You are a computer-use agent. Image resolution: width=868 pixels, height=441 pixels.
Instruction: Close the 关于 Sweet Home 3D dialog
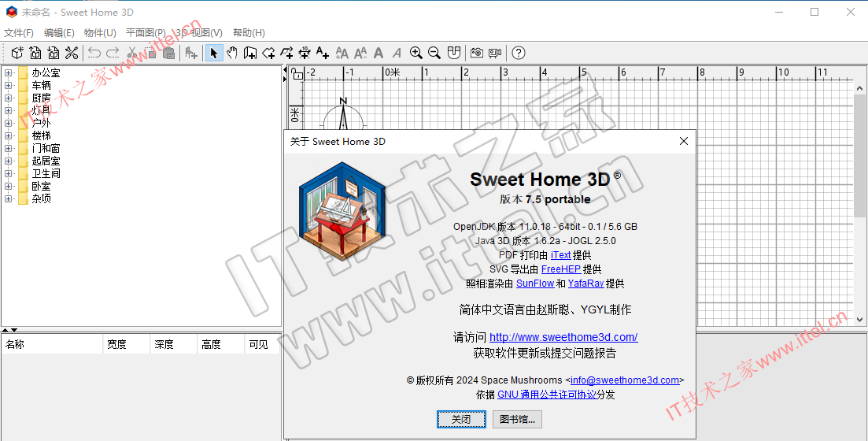coord(684,141)
